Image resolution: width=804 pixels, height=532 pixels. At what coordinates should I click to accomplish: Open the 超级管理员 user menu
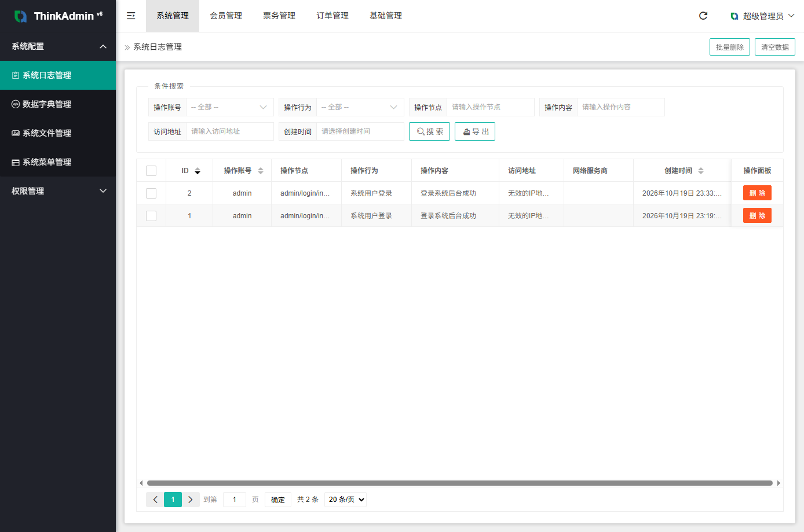point(762,16)
